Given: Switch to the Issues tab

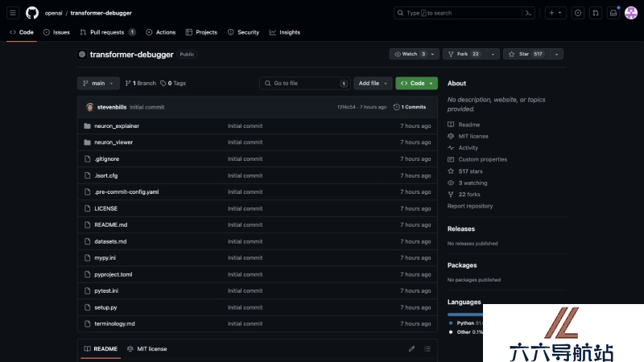Looking at the screenshot, I should pos(56,32).
